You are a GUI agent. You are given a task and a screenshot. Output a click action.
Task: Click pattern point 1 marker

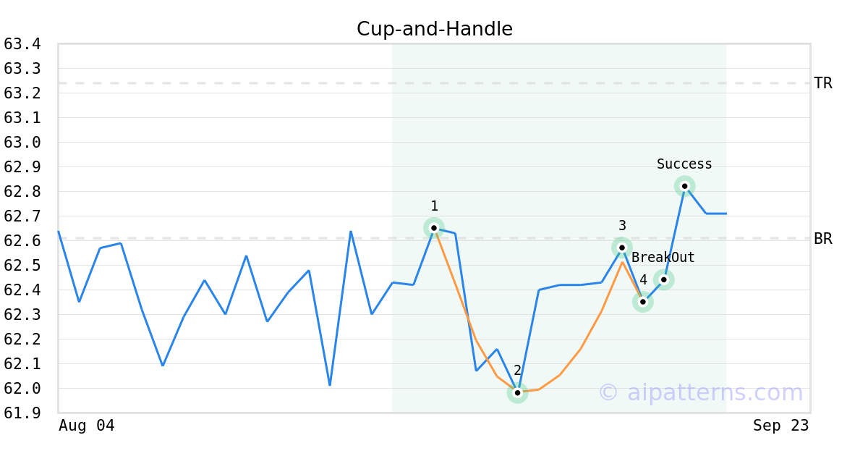434,228
